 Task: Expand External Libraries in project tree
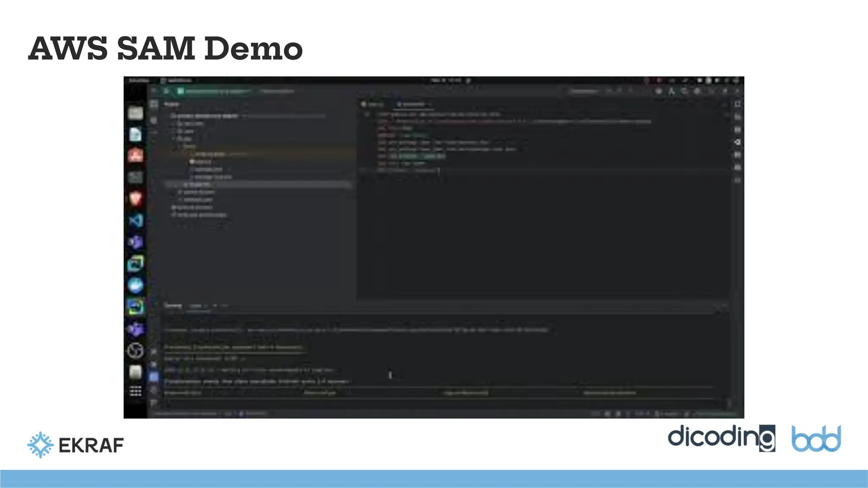[192, 207]
